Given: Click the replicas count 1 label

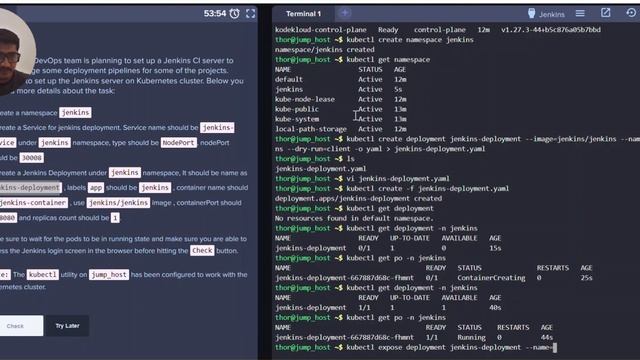Looking at the screenshot, I should point(115,218).
